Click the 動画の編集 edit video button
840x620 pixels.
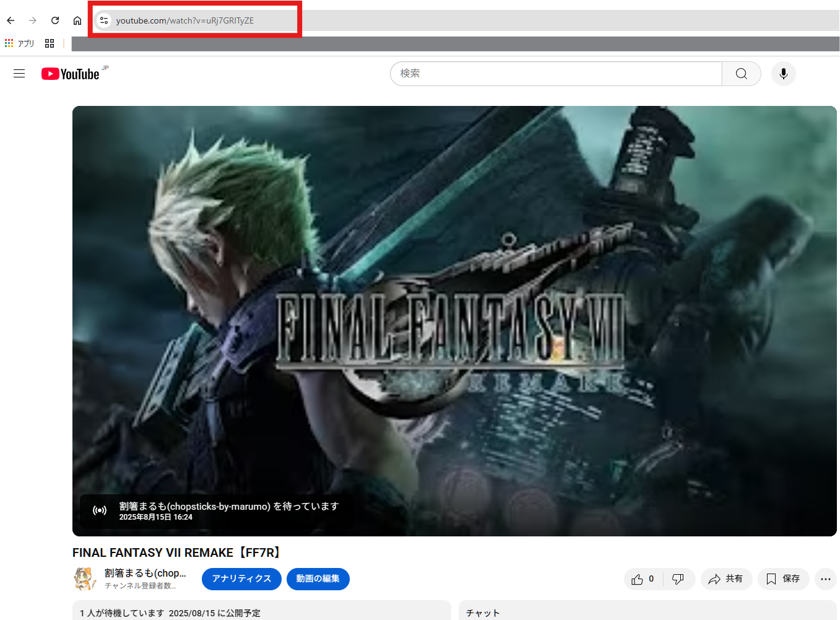click(x=318, y=579)
